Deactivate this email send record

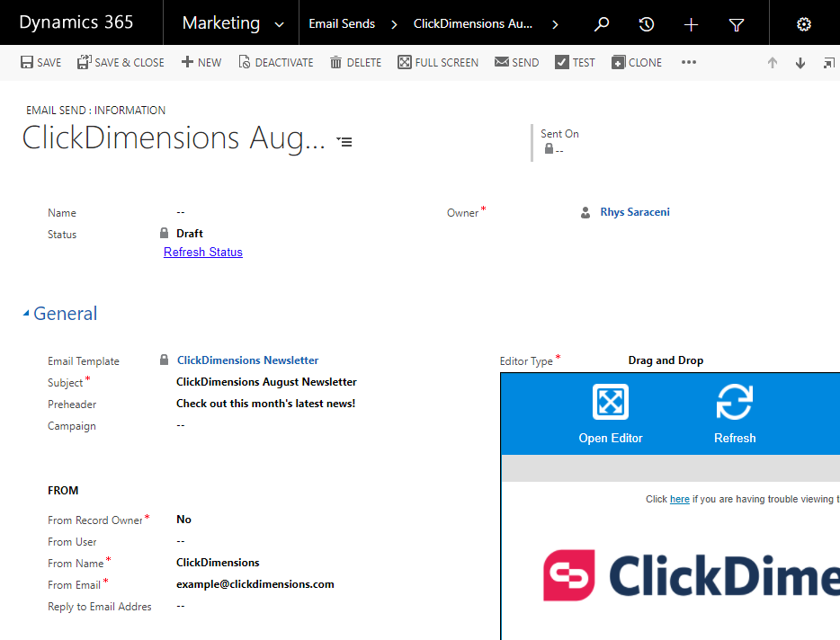click(276, 63)
